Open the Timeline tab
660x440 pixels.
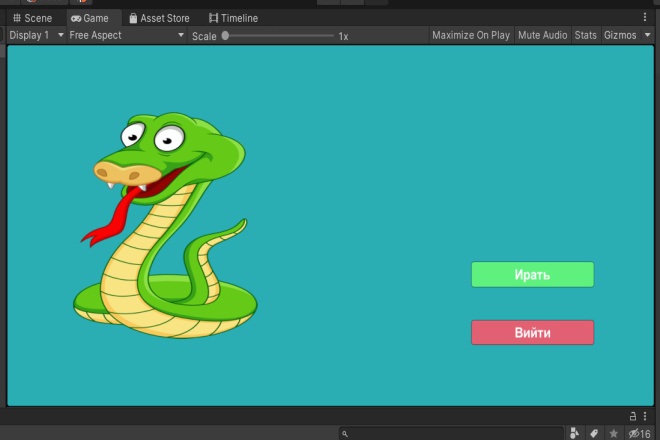(x=234, y=18)
